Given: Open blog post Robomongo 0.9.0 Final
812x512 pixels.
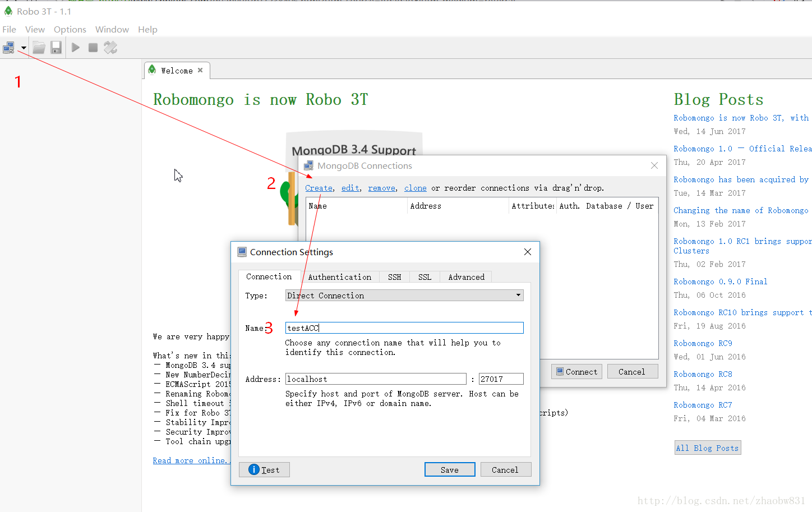Looking at the screenshot, I should pos(721,282).
